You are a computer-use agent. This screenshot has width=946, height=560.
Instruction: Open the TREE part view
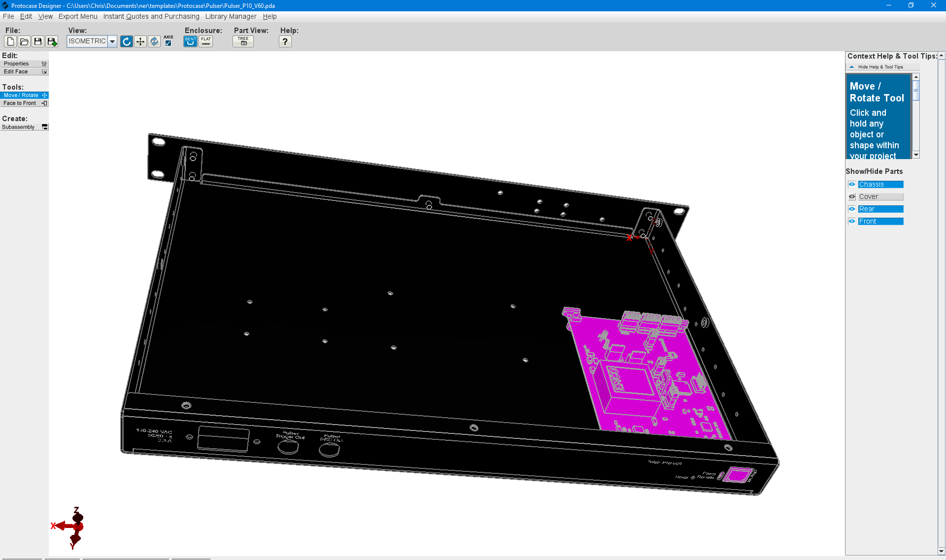(x=243, y=41)
